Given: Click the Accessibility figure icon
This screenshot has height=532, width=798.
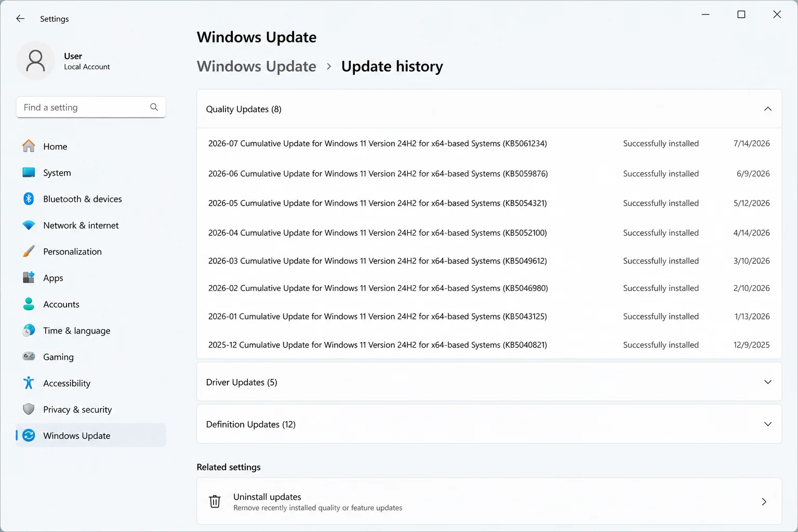Looking at the screenshot, I should tap(29, 383).
